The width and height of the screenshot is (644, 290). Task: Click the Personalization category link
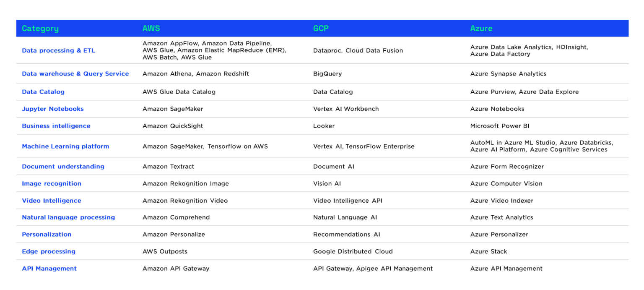(46, 234)
